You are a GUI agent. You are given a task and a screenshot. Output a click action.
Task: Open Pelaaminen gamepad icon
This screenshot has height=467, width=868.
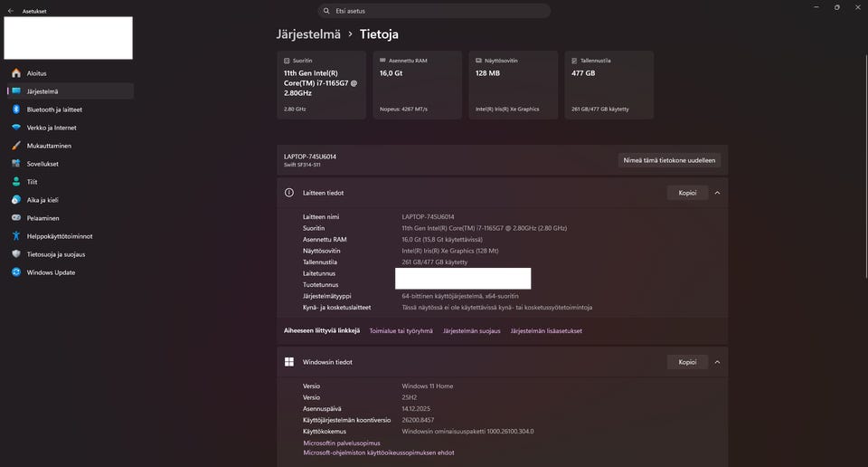point(16,218)
